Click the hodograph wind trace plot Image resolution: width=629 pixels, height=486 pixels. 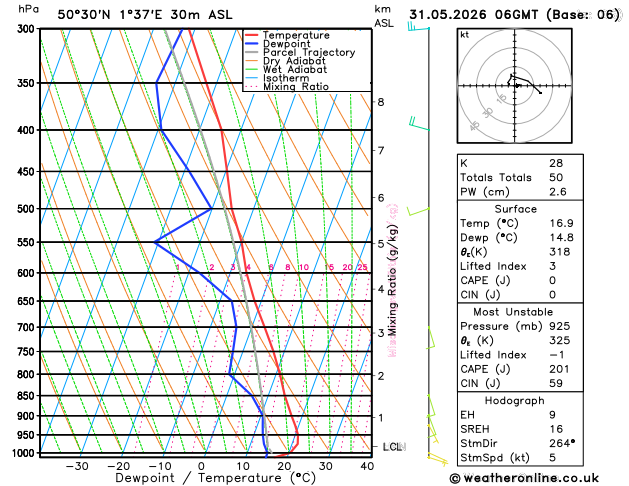[524, 83]
